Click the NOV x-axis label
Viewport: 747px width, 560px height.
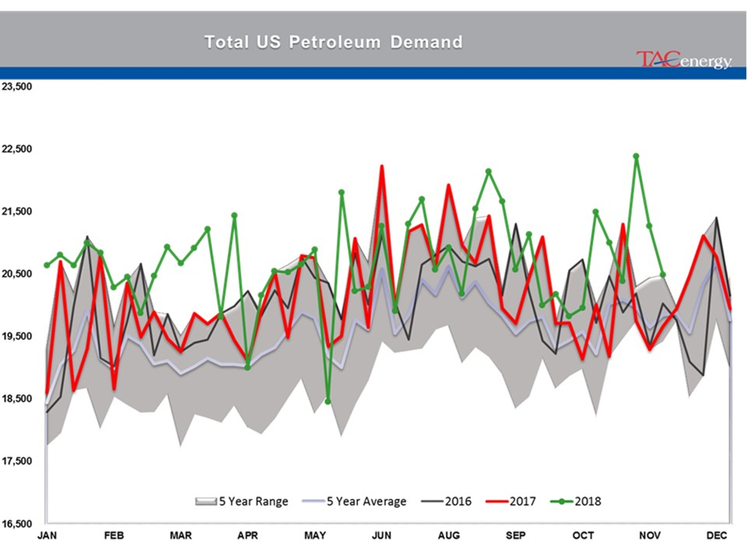(x=650, y=536)
